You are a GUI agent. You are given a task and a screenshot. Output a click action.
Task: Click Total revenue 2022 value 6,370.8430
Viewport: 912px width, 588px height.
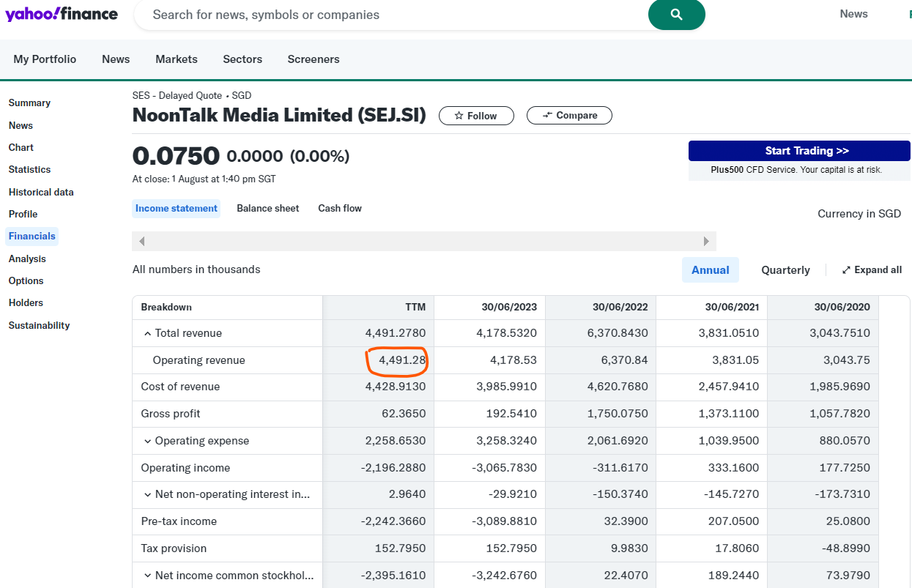[x=618, y=333]
